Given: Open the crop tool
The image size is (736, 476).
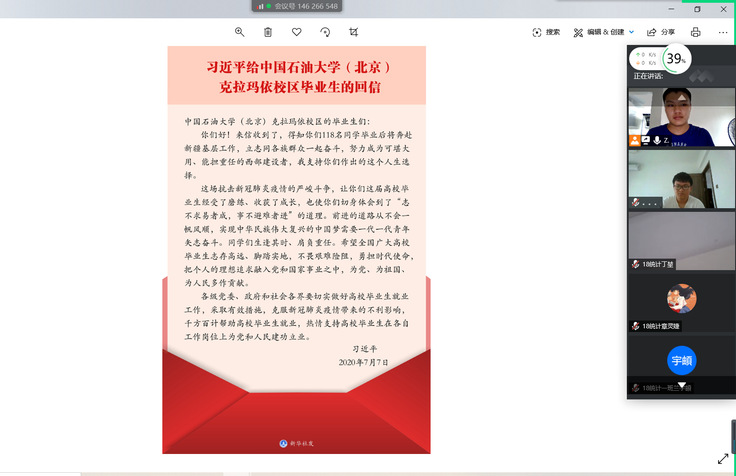Looking at the screenshot, I should point(354,32).
